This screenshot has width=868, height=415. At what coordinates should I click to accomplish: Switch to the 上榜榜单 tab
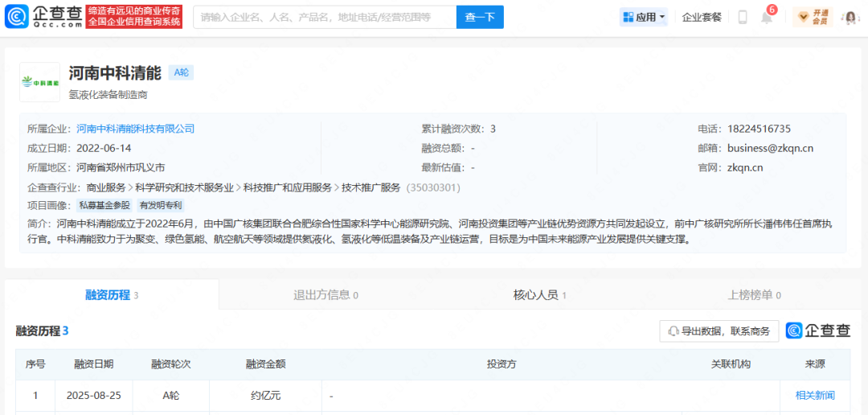[x=754, y=295]
